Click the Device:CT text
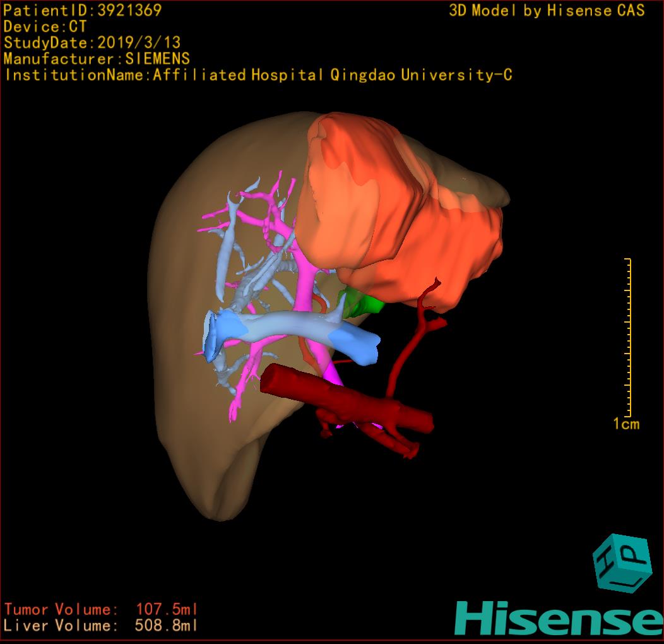664x644 pixels. tap(45, 27)
